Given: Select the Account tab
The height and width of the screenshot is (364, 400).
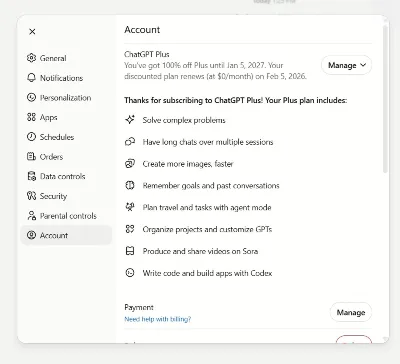Looking at the screenshot, I should click(x=66, y=235).
